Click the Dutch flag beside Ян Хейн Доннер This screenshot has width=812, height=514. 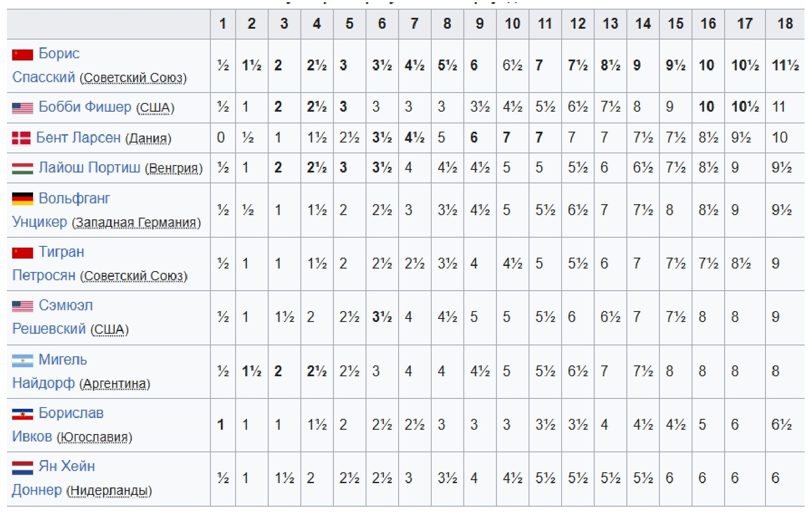(x=22, y=468)
